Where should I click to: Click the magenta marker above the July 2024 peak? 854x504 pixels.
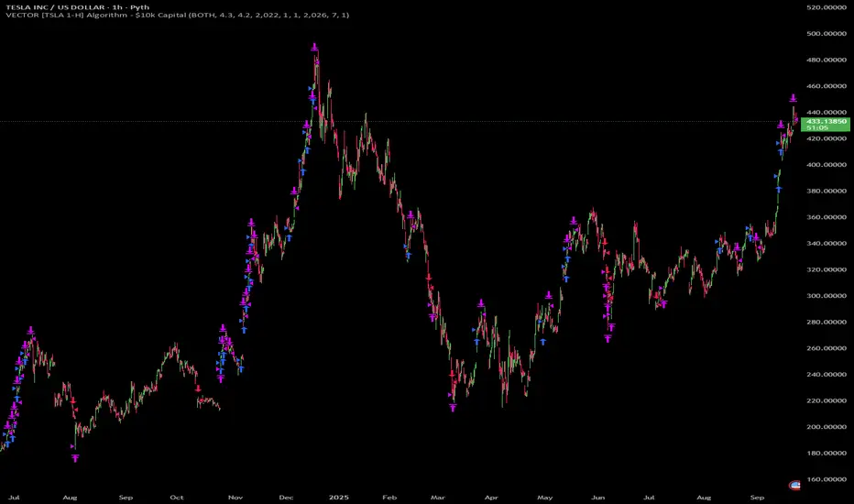tap(30, 330)
